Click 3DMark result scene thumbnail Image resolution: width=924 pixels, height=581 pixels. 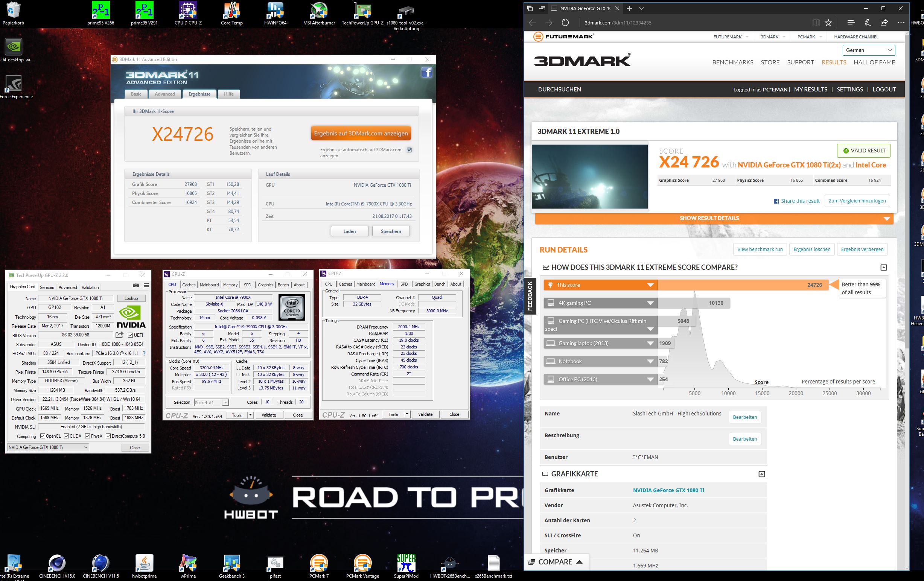589,176
